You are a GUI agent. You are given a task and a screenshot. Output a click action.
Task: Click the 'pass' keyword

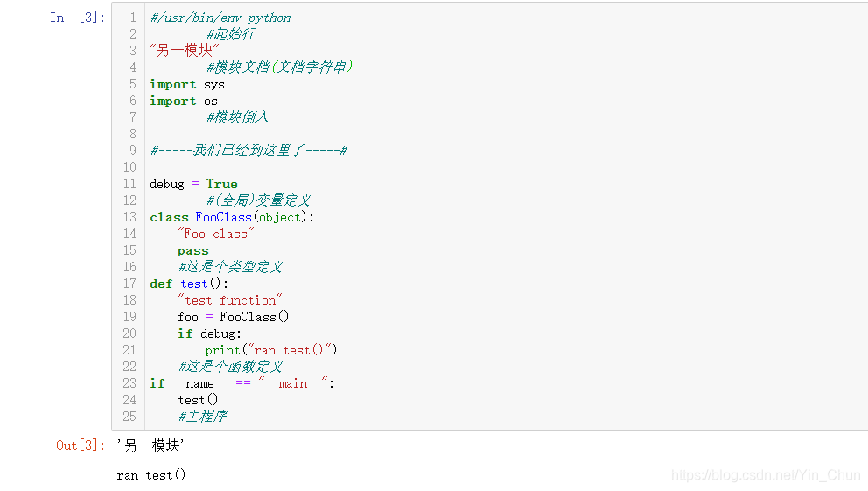click(193, 251)
